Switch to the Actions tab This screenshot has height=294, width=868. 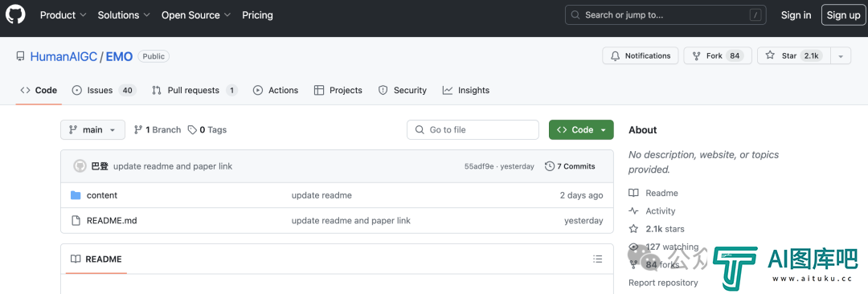[276, 90]
